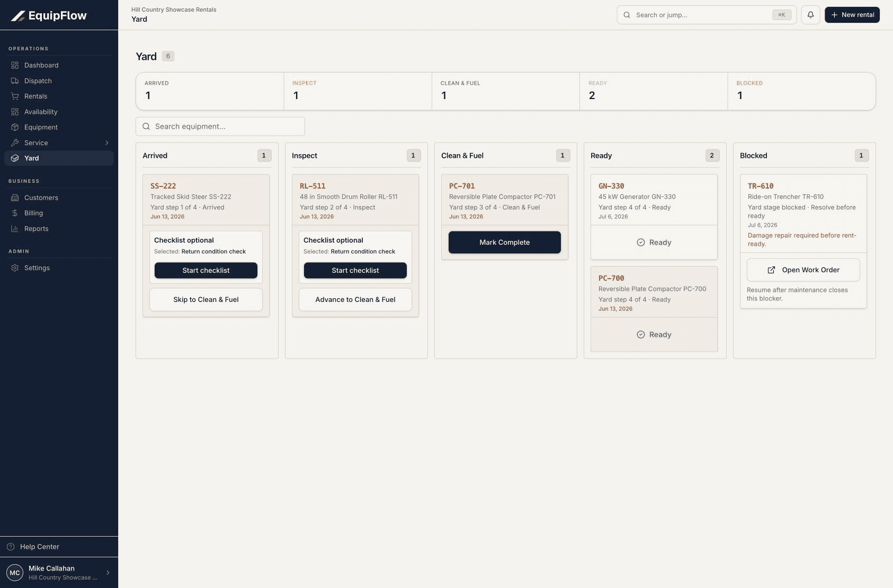Click the Billing dollar icon
The image size is (893, 588).
15,213
